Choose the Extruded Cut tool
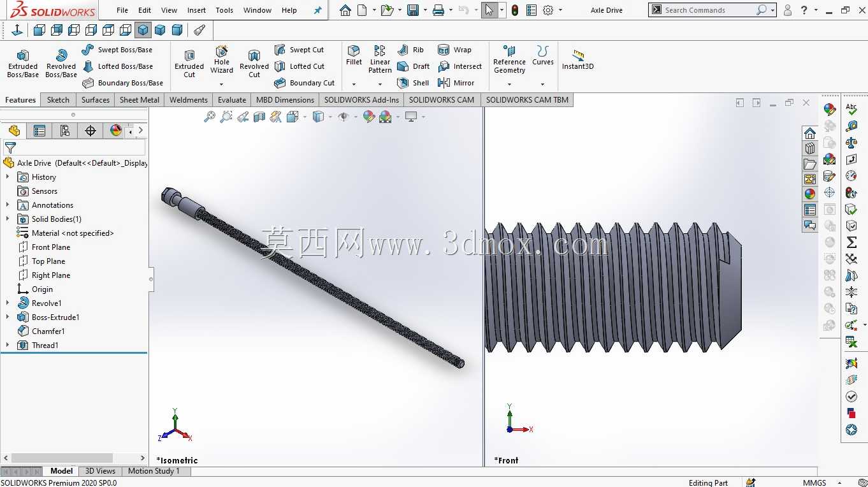This screenshot has width=868, height=487. tap(189, 64)
